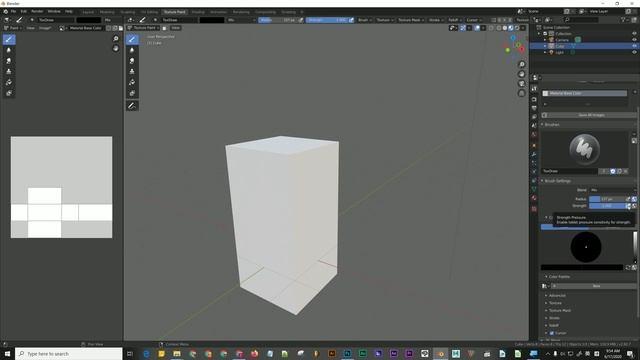Select the Clone tool in the image editor toolbar
Screen dimensions: 640x360
(9, 71)
